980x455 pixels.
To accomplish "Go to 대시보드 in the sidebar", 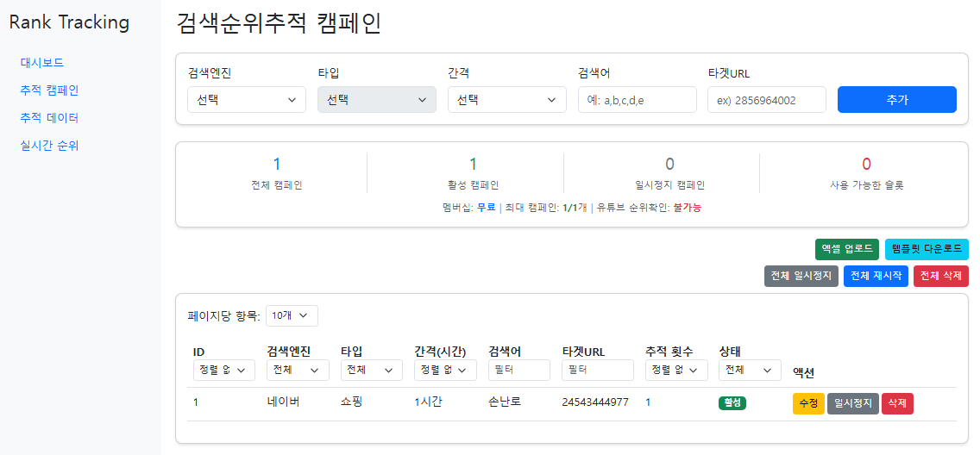I will pyautogui.click(x=42, y=62).
